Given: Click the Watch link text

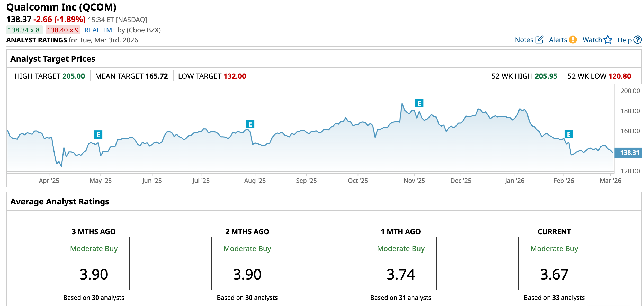Looking at the screenshot, I should tap(592, 40).
